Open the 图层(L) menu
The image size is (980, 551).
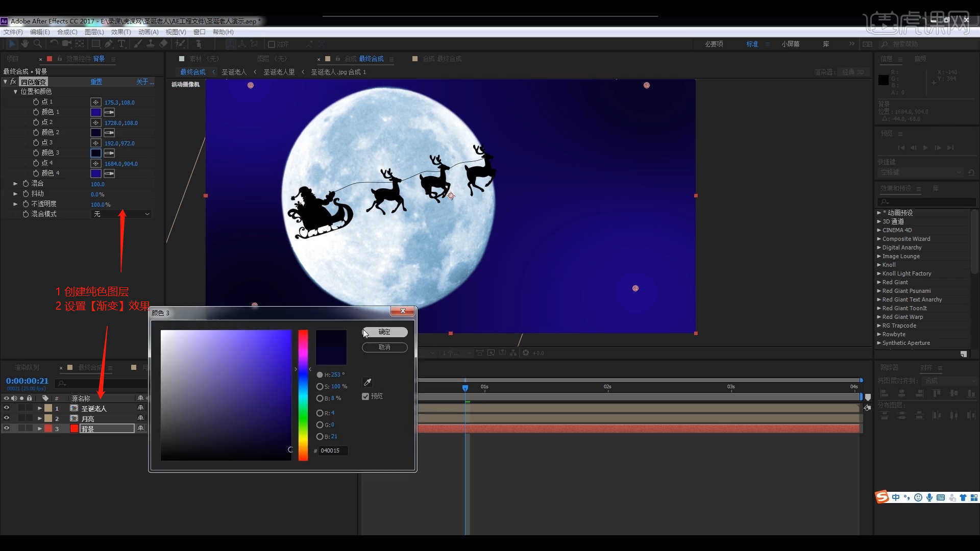[94, 32]
